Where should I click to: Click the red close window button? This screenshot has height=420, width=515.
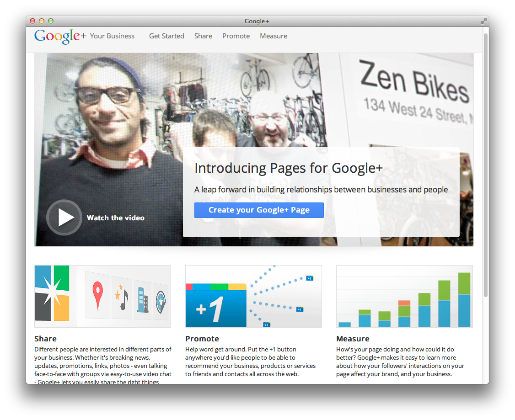(32, 21)
